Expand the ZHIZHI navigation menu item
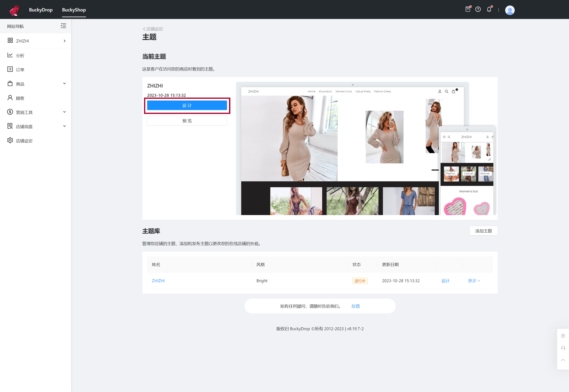The image size is (569, 392). [64, 41]
